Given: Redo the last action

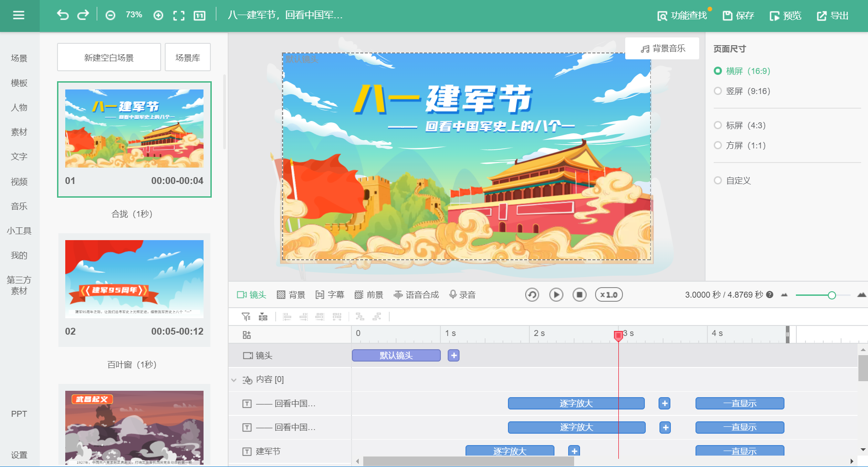Looking at the screenshot, I should tap(83, 15).
